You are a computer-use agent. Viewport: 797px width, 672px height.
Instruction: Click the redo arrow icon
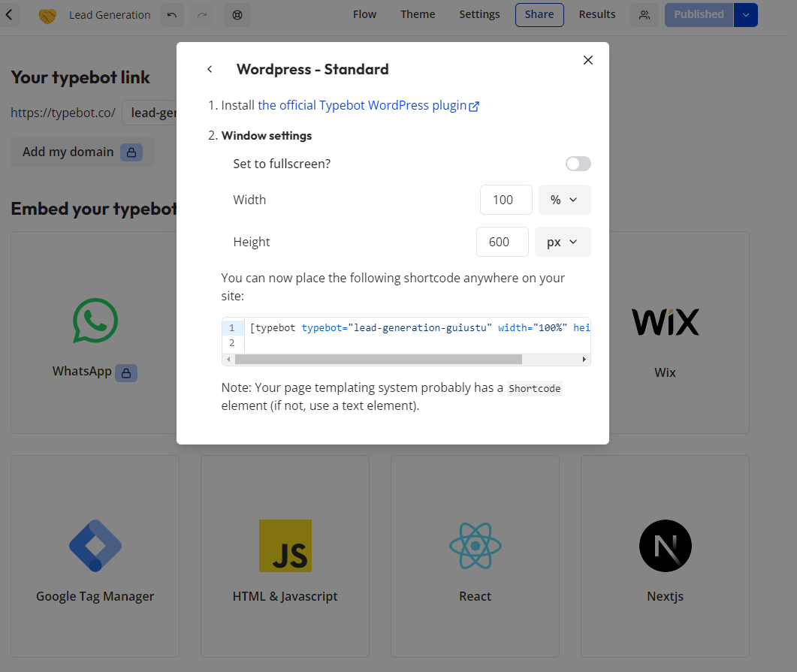202,15
